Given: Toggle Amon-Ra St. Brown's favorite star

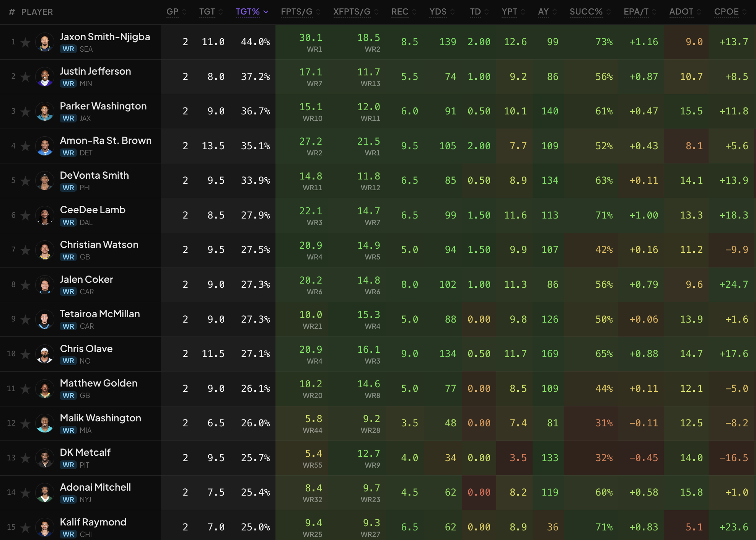Looking at the screenshot, I should pos(25,146).
